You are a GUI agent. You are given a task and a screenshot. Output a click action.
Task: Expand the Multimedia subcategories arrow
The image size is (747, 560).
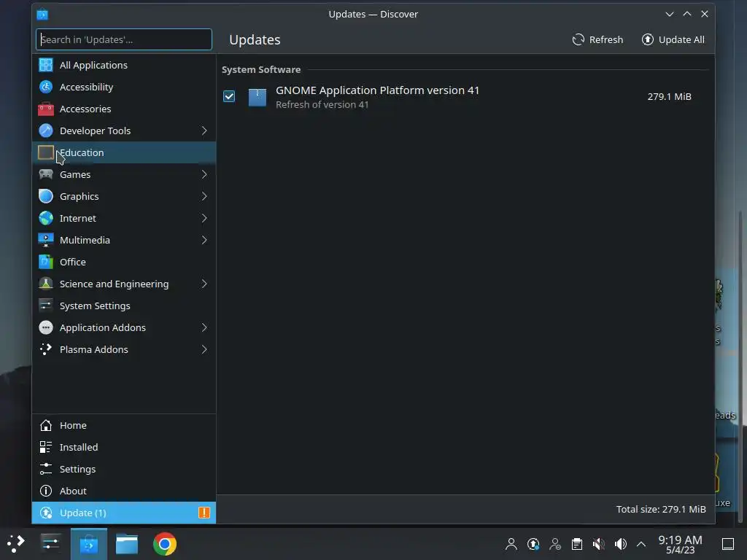tap(204, 240)
